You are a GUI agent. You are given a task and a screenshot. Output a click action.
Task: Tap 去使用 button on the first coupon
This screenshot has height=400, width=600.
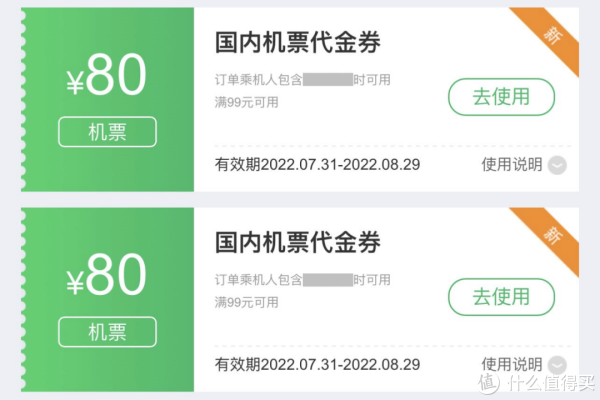pyautogui.click(x=500, y=97)
